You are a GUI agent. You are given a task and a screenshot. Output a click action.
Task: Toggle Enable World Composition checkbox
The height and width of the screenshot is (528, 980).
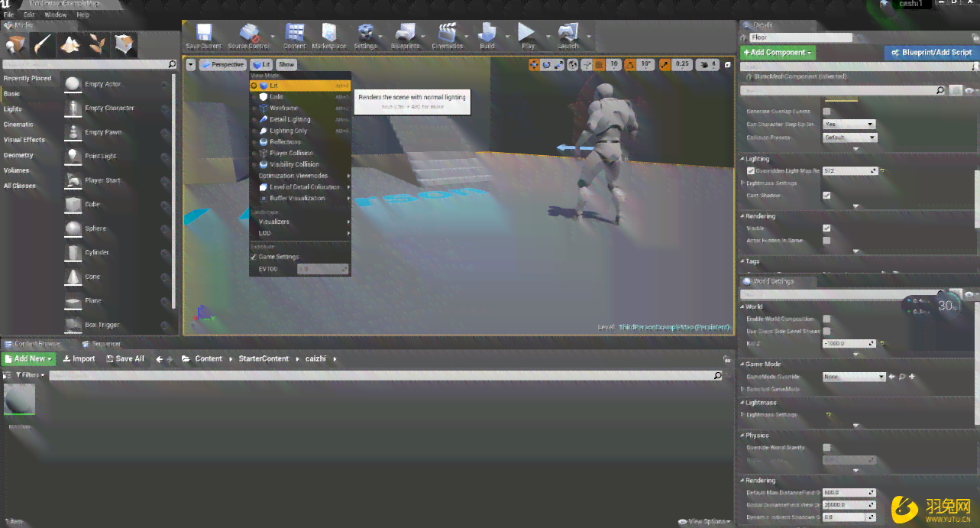point(826,319)
